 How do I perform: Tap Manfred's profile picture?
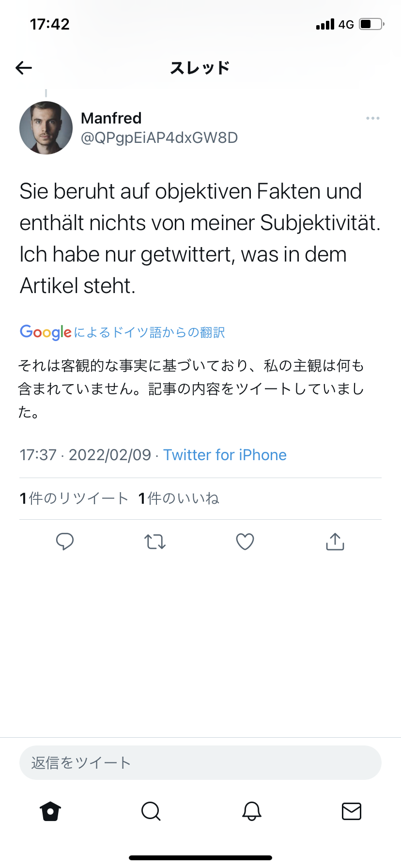pos(46,128)
